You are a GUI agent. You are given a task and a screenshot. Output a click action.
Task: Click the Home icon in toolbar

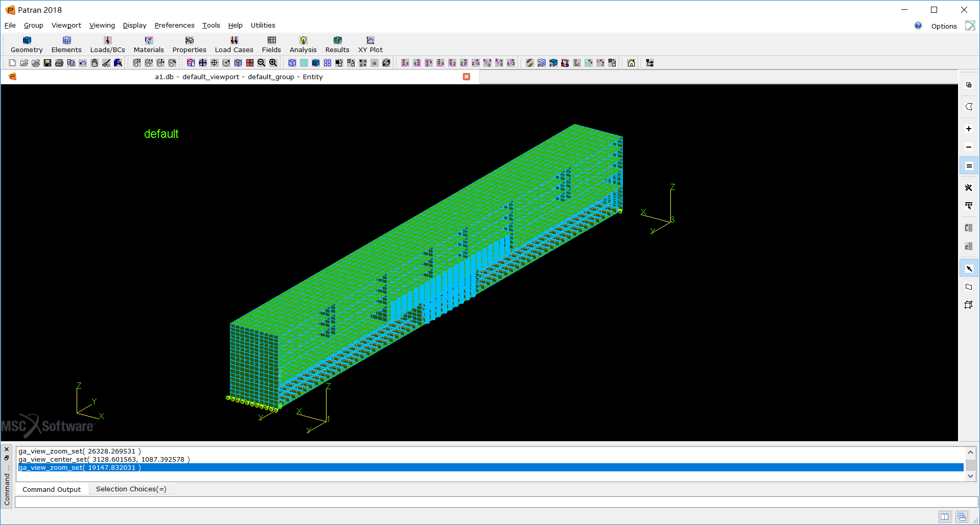[632, 63]
